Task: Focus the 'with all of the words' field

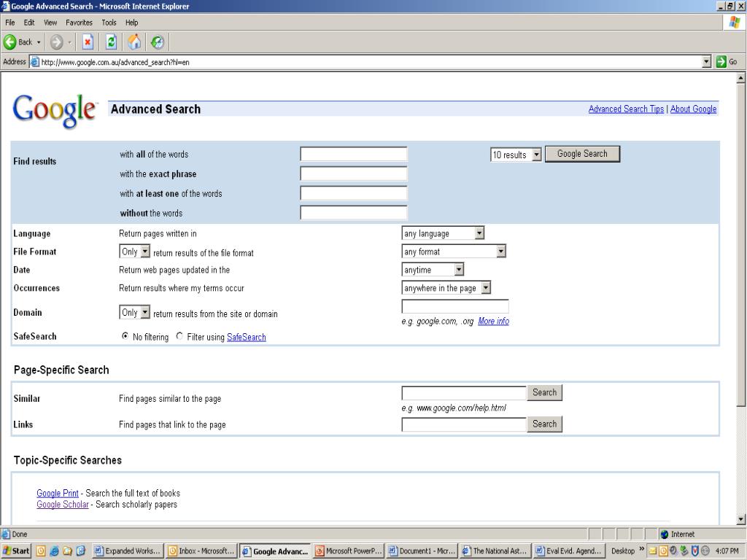Action: pyautogui.click(x=354, y=154)
